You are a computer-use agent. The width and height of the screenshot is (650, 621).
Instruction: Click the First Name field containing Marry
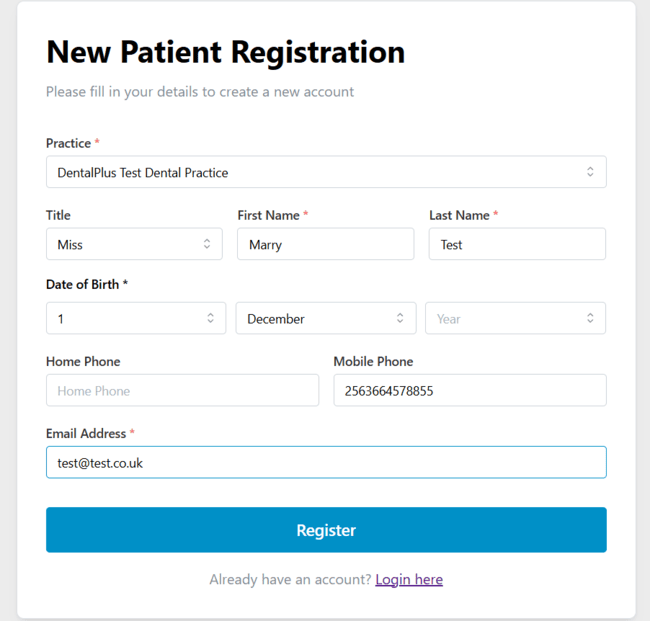[325, 244]
